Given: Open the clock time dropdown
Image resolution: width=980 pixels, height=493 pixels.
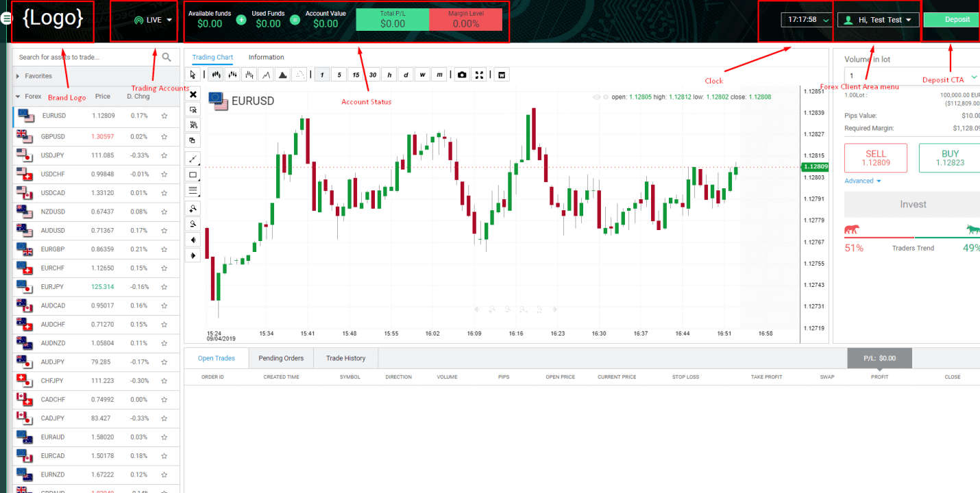Looking at the screenshot, I should [x=806, y=20].
